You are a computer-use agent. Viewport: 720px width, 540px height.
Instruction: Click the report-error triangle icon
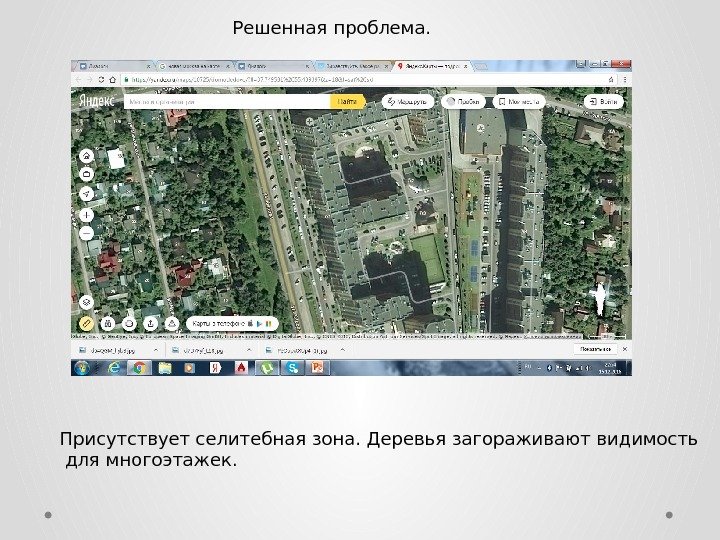pos(172,323)
